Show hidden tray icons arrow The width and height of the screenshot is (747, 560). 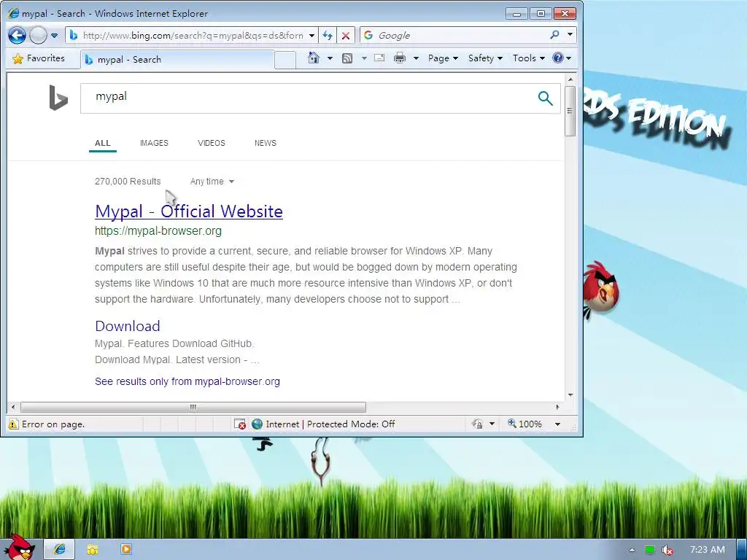click(x=632, y=550)
